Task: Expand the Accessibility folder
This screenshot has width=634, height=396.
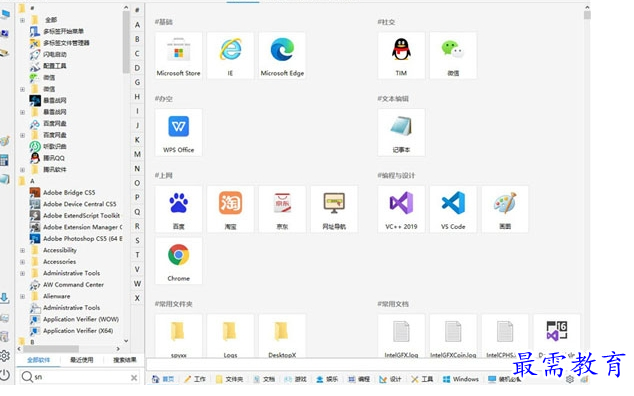Action: point(22,250)
